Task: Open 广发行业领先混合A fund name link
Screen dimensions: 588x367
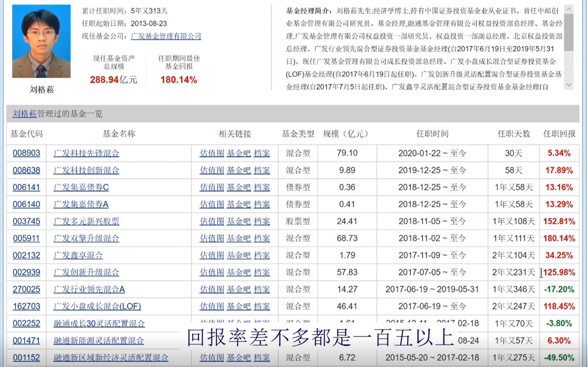Action: click(x=89, y=290)
